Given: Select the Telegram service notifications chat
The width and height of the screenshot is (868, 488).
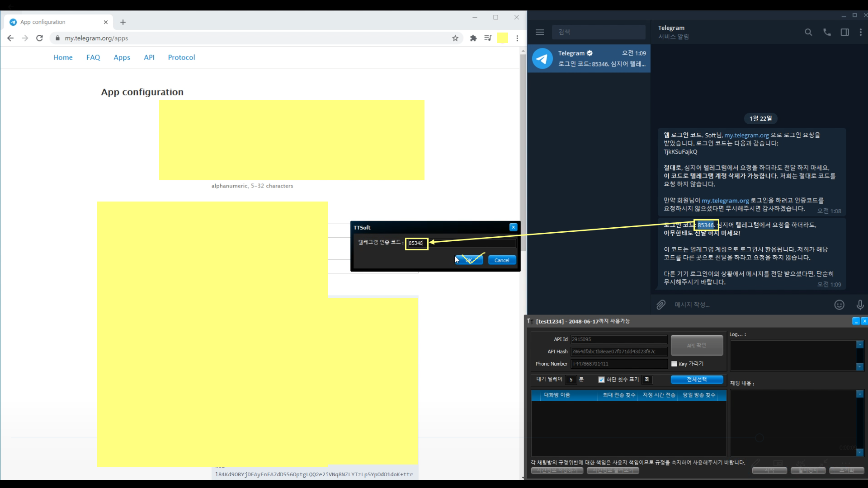Looking at the screenshot, I should tap(589, 58).
